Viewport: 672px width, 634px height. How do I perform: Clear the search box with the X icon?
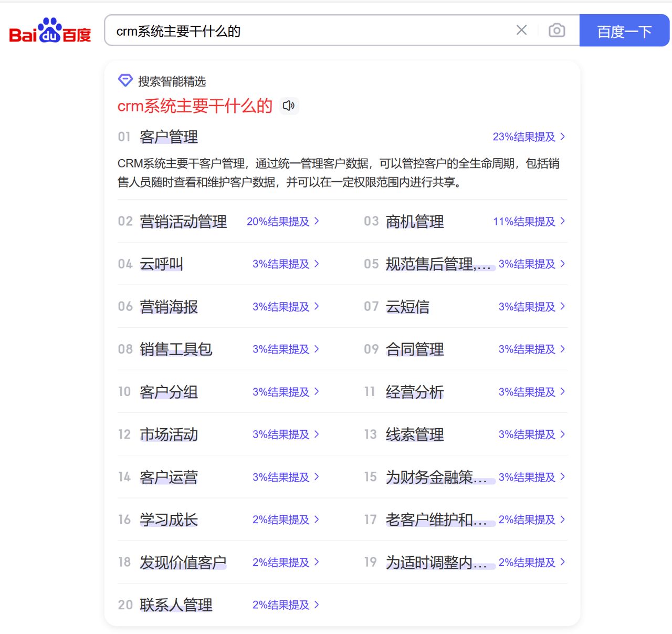tap(521, 30)
